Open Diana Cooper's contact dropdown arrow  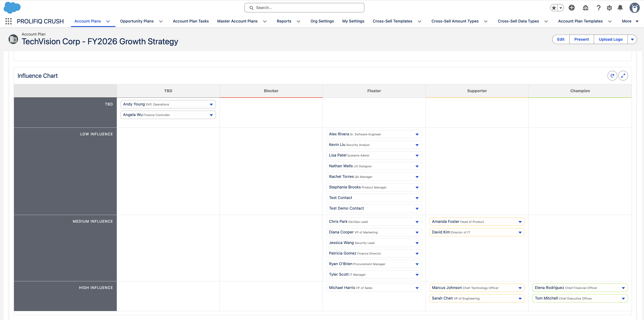pos(417,233)
